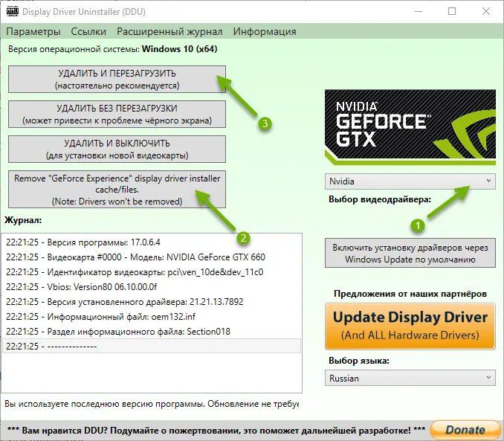The width and height of the screenshot is (504, 441).
Task: Select the dashed separator log line
Action: point(152,346)
